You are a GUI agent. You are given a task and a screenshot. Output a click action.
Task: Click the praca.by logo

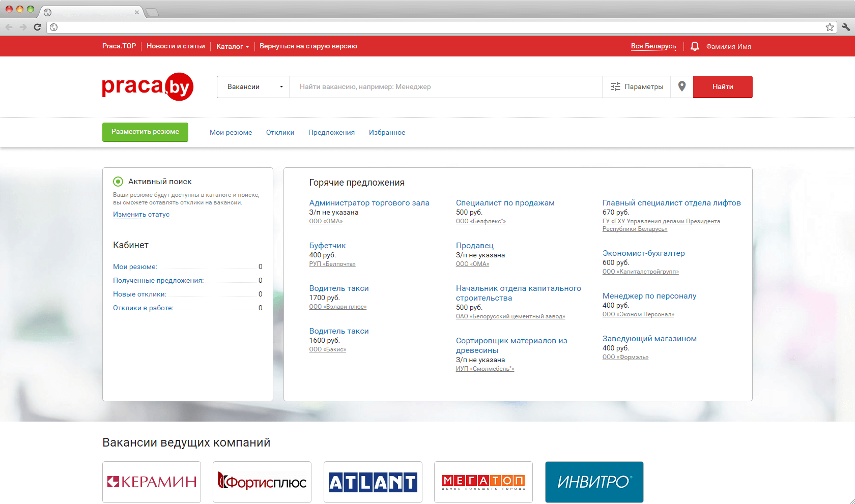click(148, 86)
